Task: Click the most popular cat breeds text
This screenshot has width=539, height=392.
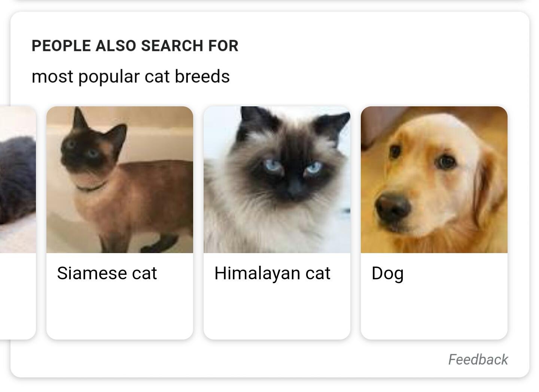Action: pos(131,77)
